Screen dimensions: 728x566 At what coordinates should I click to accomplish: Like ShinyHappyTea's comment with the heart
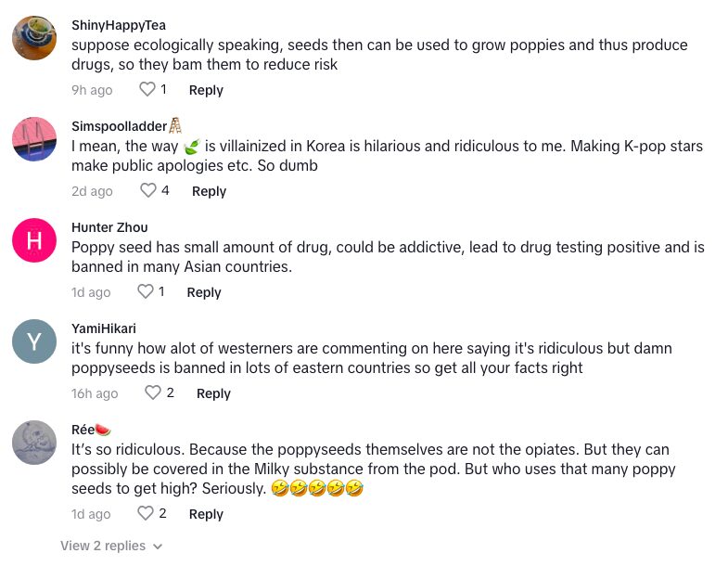(x=147, y=90)
